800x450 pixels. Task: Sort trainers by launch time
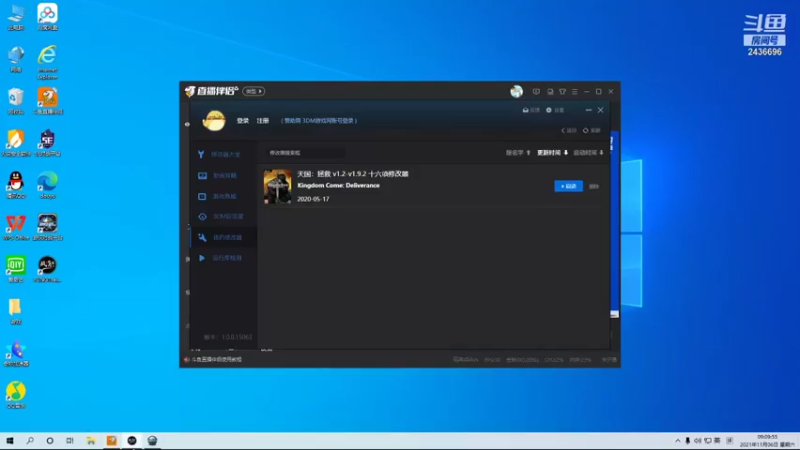point(588,153)
